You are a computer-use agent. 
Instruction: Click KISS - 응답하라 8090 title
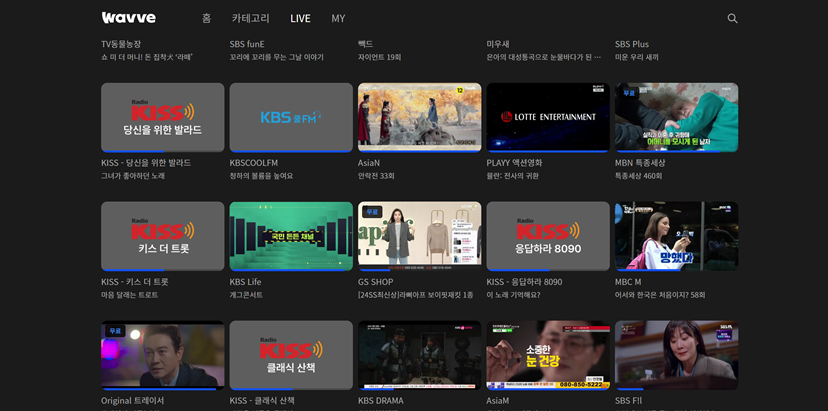point(524,282)
